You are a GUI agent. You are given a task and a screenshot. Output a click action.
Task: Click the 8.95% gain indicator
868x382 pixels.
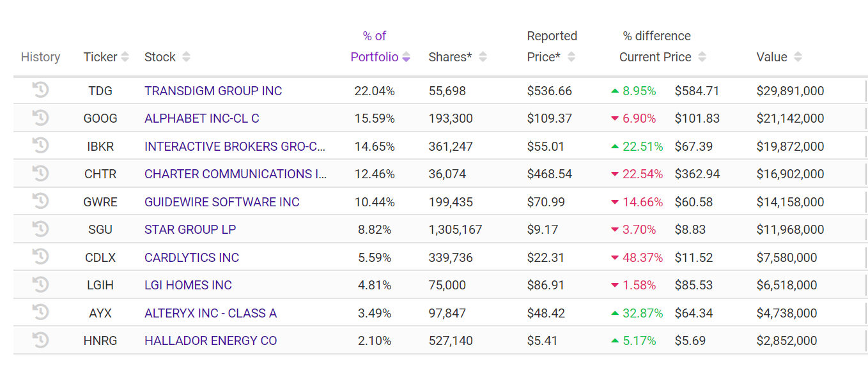633,91
